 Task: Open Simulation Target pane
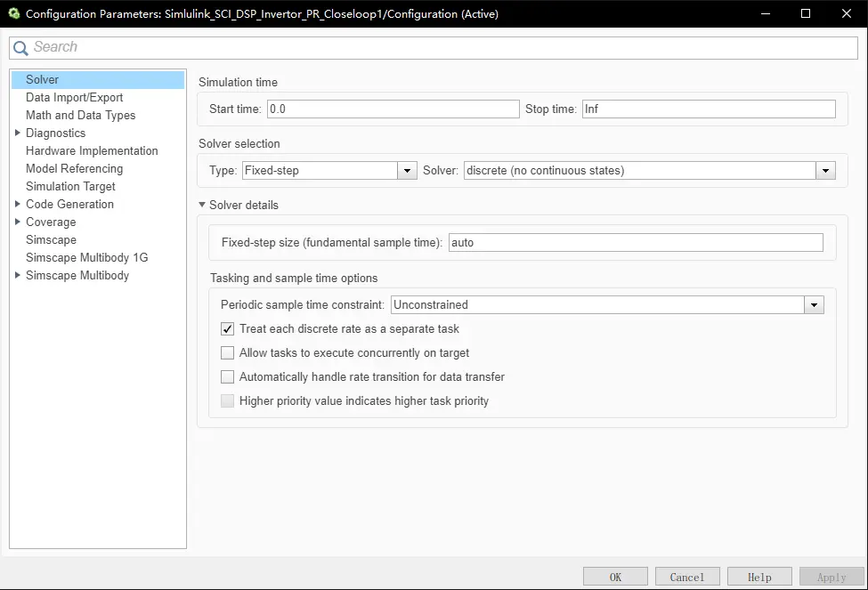coord(70,186)
